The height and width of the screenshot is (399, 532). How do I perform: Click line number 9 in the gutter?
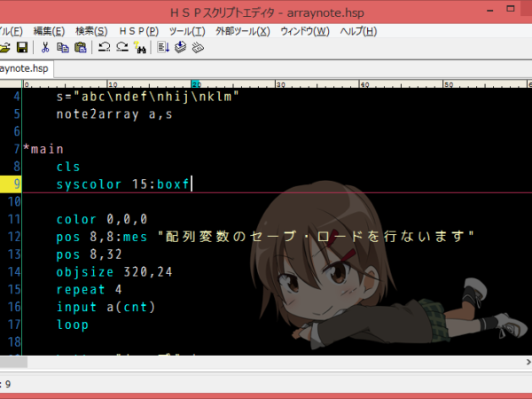click(x=17, y=184)
